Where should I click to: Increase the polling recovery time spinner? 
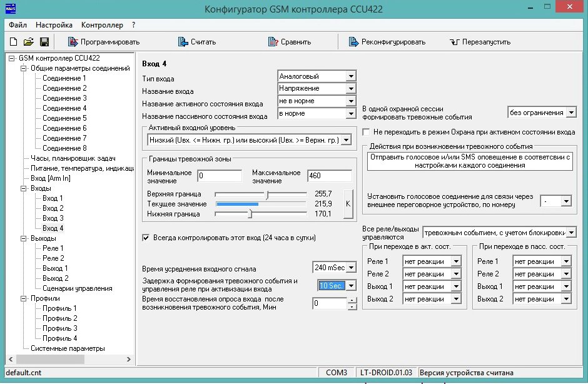352,300
